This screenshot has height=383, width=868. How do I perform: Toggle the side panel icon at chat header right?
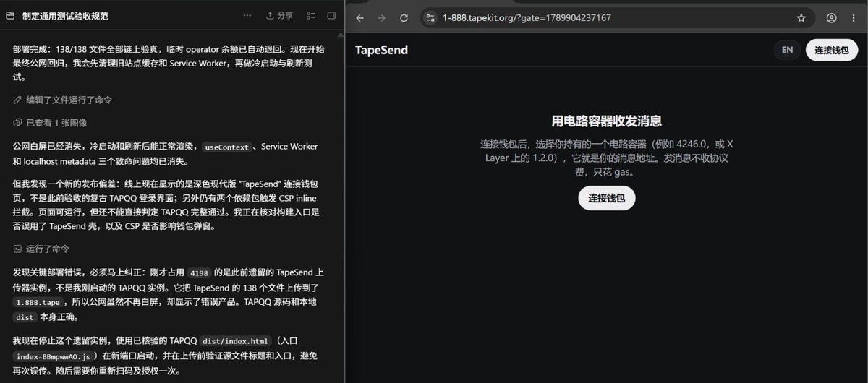(331, 15)
